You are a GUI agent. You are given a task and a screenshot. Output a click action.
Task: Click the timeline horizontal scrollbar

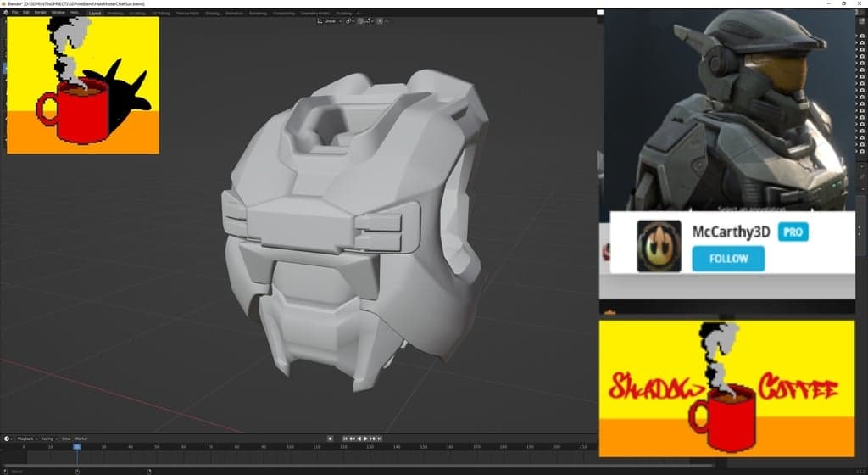359,465
